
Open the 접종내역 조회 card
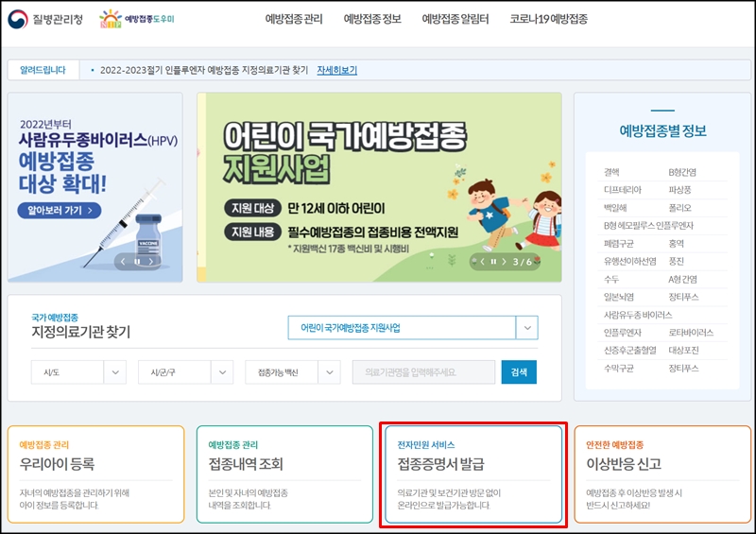click(285, 474)
